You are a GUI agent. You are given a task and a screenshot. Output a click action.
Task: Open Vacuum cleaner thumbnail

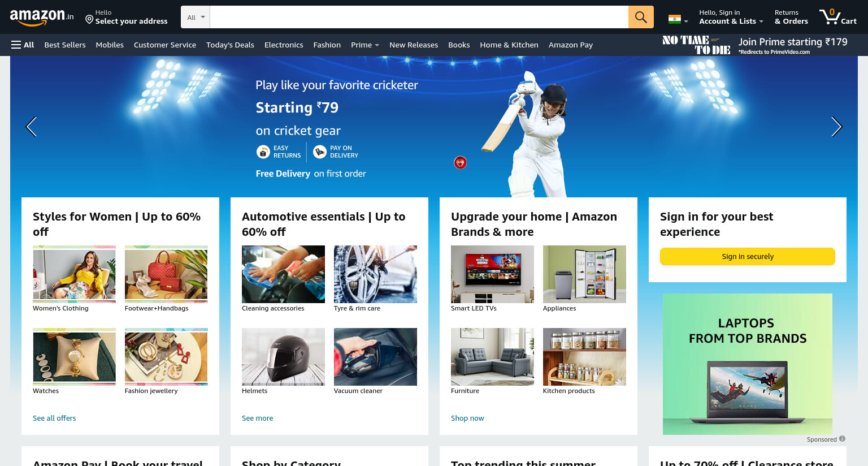[375, 357]
